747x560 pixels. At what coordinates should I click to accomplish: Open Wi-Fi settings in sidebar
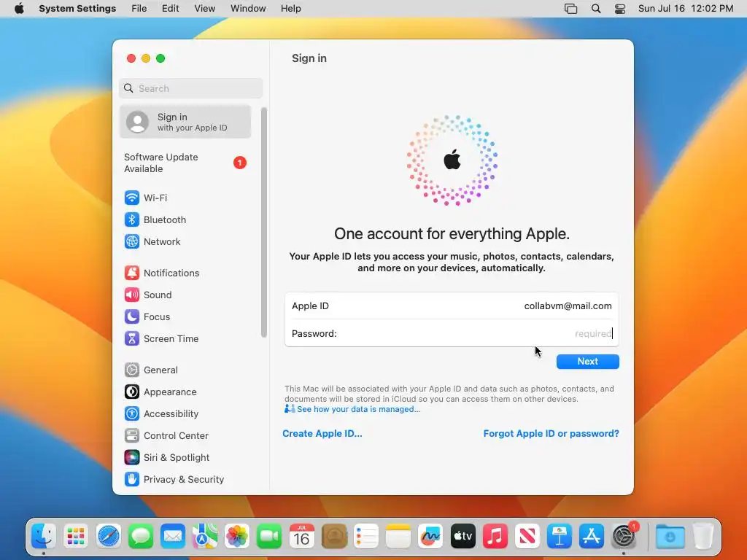[x=146, y=198]
